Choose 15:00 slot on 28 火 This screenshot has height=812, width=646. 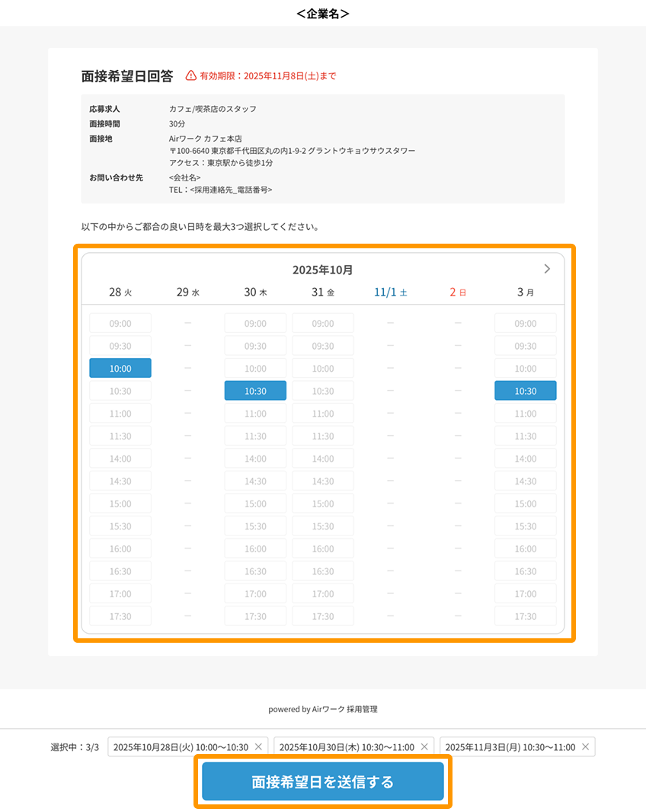[120, 504]
